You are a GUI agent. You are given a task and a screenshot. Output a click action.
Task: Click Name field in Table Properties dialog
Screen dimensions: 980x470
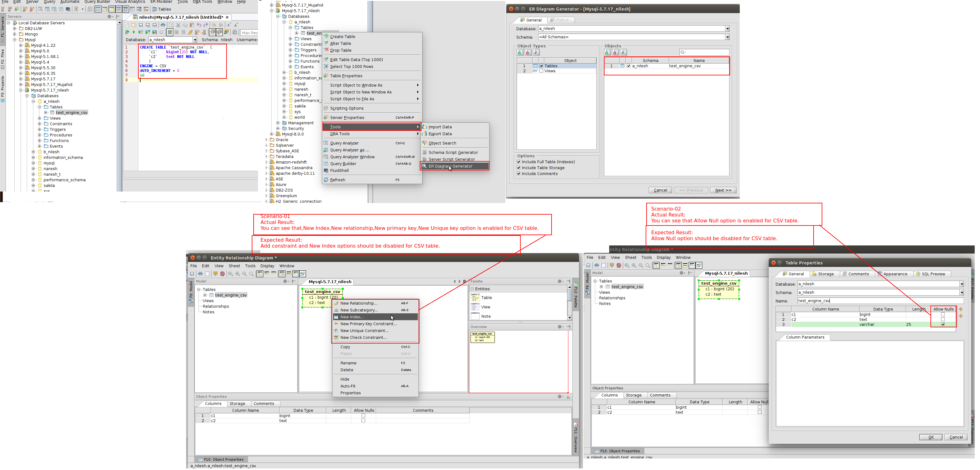(880, 301)
